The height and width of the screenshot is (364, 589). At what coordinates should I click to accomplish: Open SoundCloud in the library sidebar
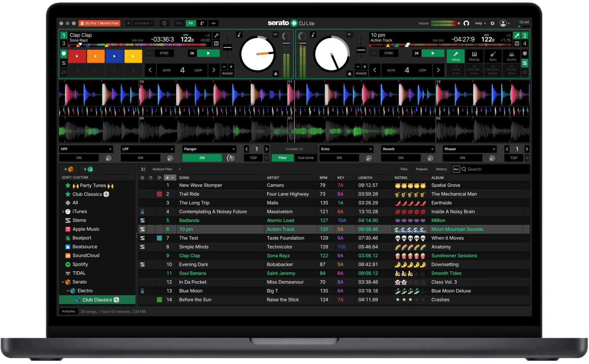click(86, 255)
